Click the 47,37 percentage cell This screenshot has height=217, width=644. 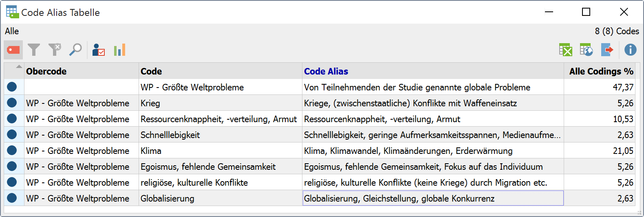(600, 87)
